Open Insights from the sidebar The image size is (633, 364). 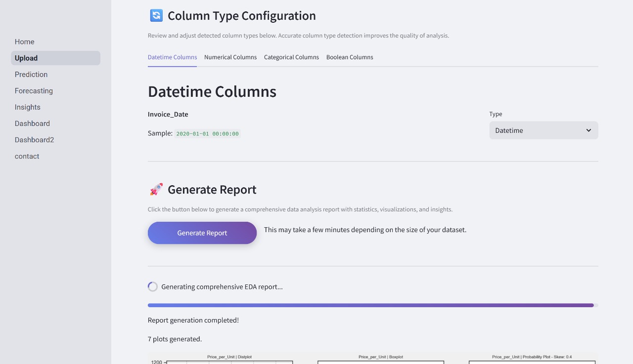tap(28, 107)
